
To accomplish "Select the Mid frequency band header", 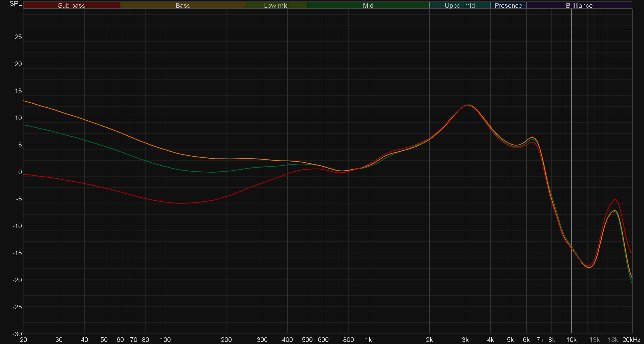I will [368, 5].
